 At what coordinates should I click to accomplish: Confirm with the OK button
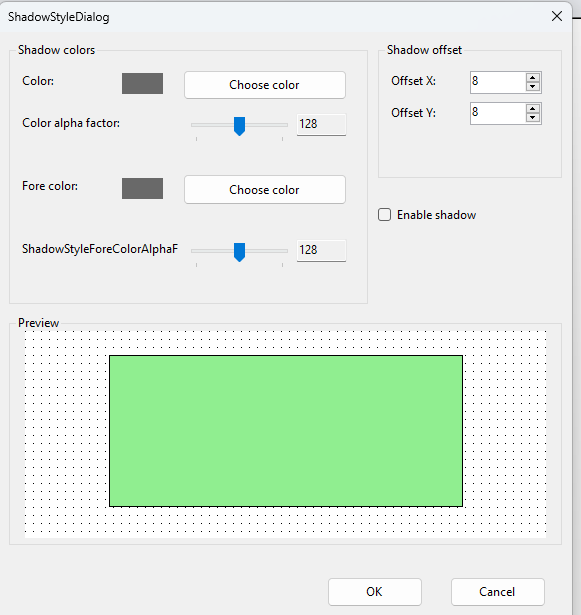(375, 591)
